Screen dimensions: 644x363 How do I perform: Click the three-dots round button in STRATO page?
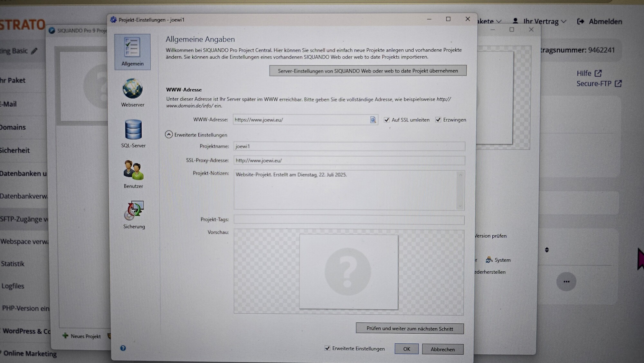click(x=566, y=281)
